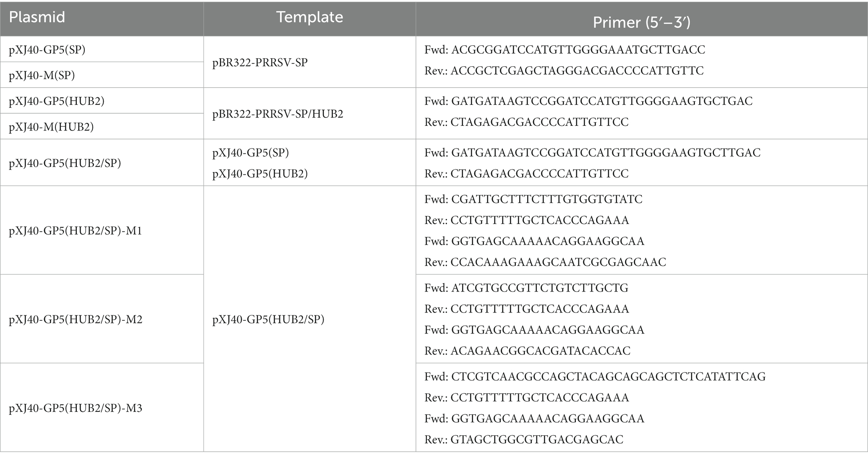Select the pXJ40-M(SP) plasmid cell
Image resolution: width=868 pixels, height=458 pixels.
[42, 75]
